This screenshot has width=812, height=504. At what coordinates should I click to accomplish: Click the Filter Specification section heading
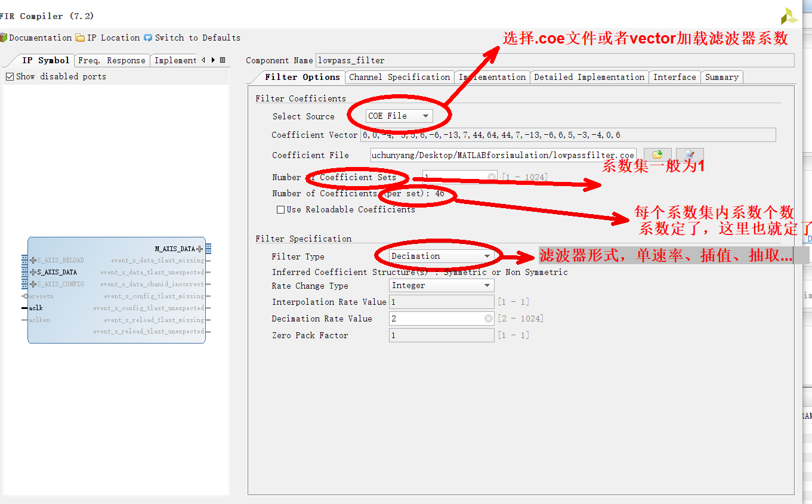pos(304,239)
